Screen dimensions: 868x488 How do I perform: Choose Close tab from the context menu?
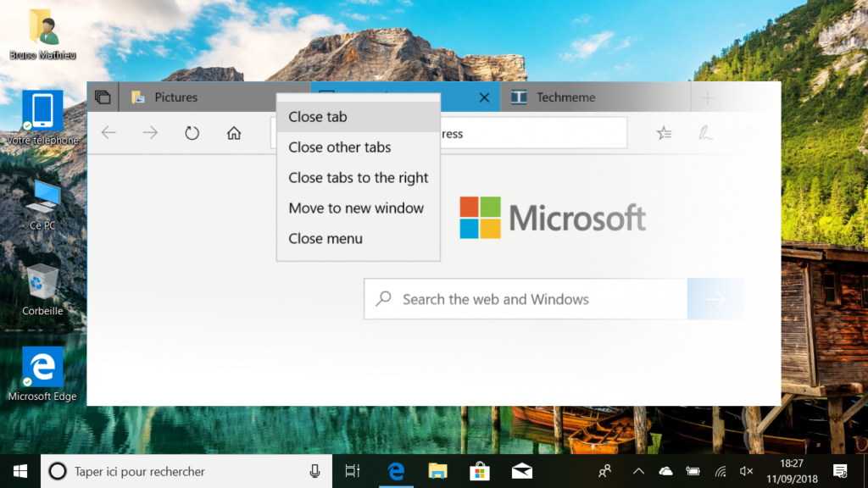[359, 117]
